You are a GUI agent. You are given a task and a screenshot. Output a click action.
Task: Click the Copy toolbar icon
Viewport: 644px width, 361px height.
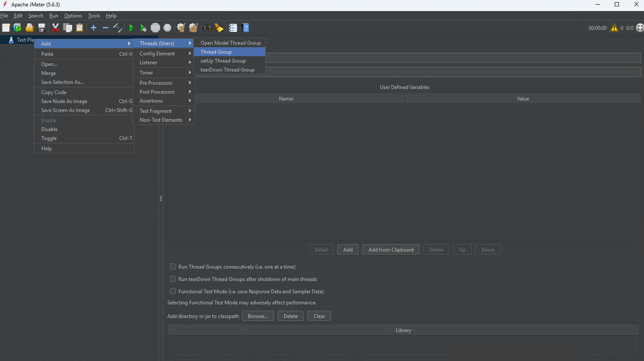click(x=67, y=28)
